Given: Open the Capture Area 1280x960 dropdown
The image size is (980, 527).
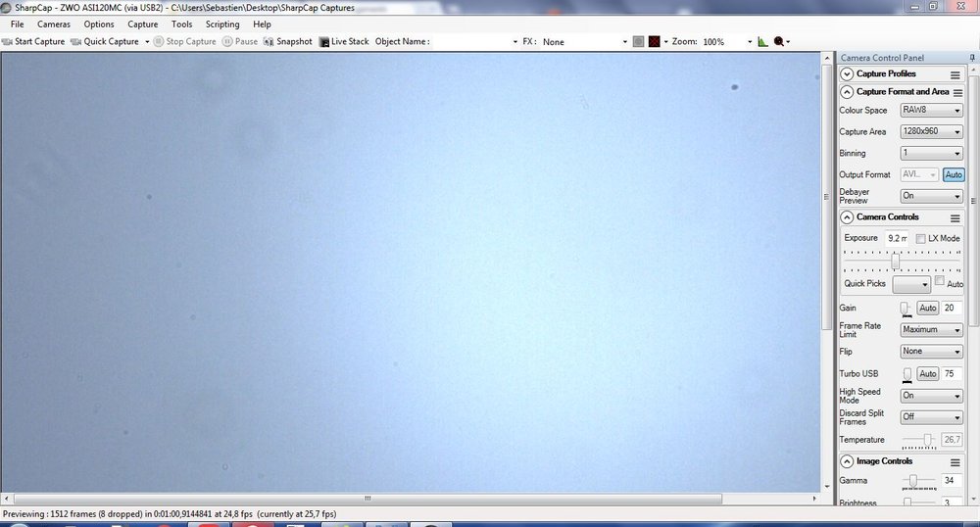Looking at the screenshot, I should tap(931, 131).
